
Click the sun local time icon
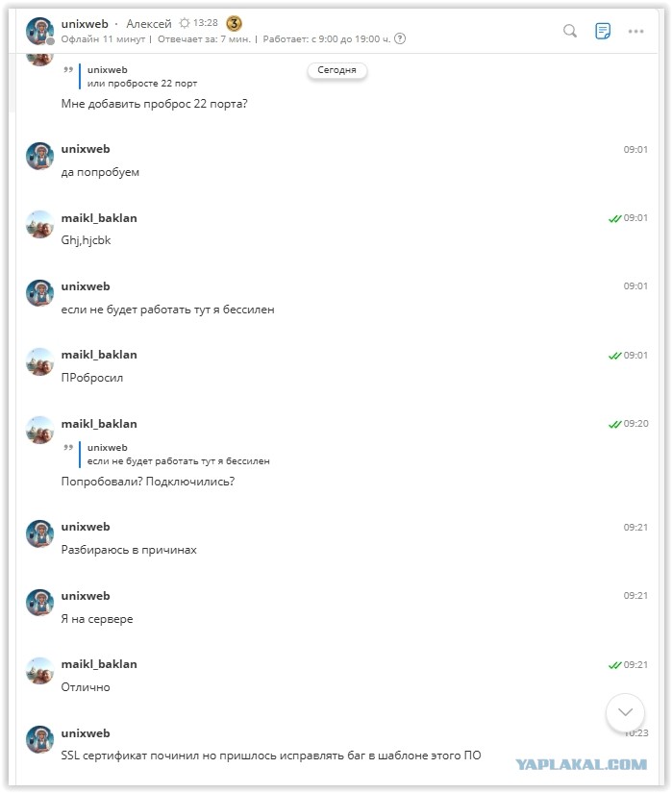(x=185, y=23)
